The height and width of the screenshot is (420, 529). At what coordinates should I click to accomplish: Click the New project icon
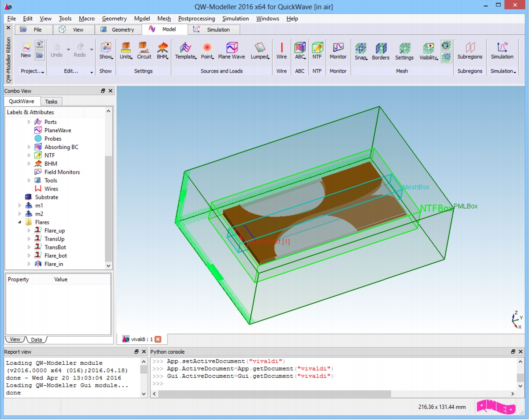click(x=26, y=50)
